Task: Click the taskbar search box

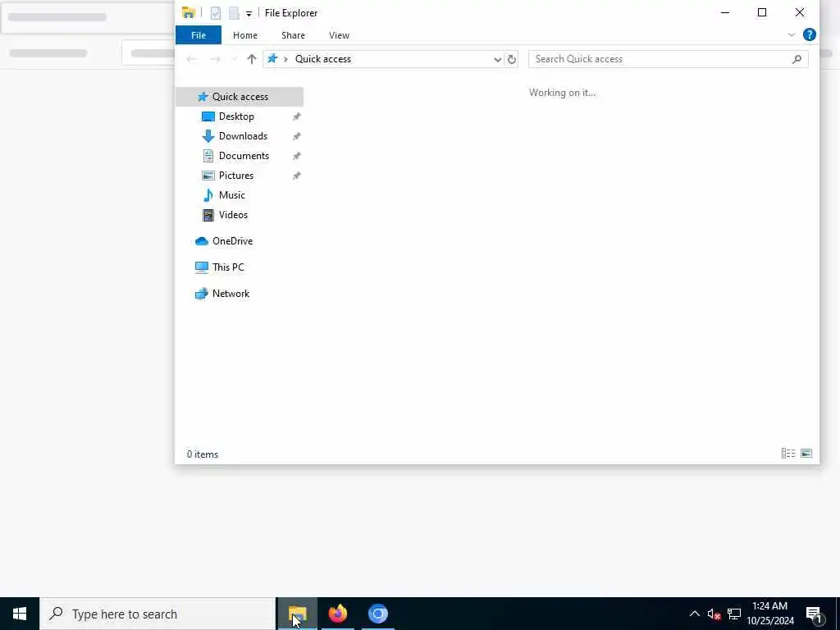Action: pos(157,614)
